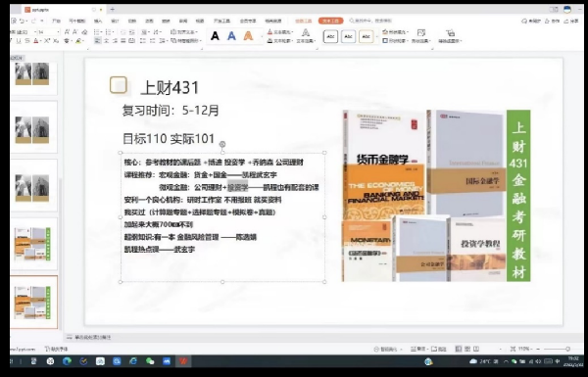Switch to the orange 文本工具 tab
Viewport: 588px width, 377px height.
pos(331,21)
